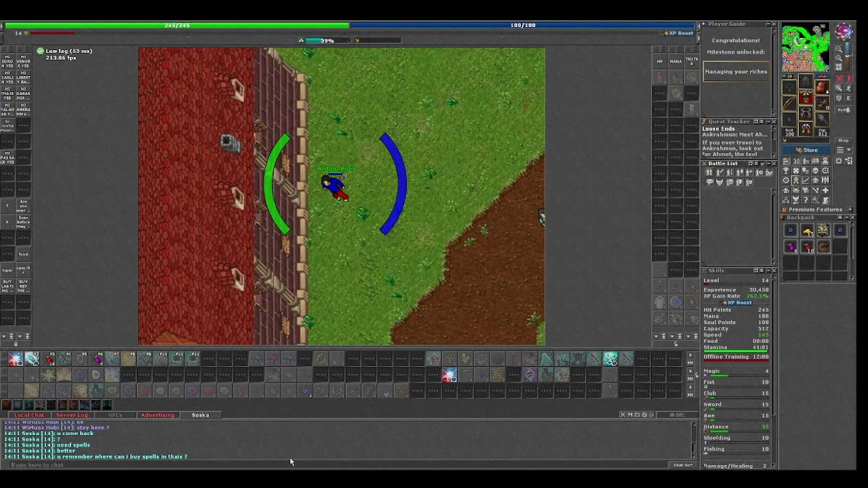The width and height of the screenshot is (868, 488).
Task: Select the Soska private chat tab
Action: pyautogui.click(x=201, y=415)
